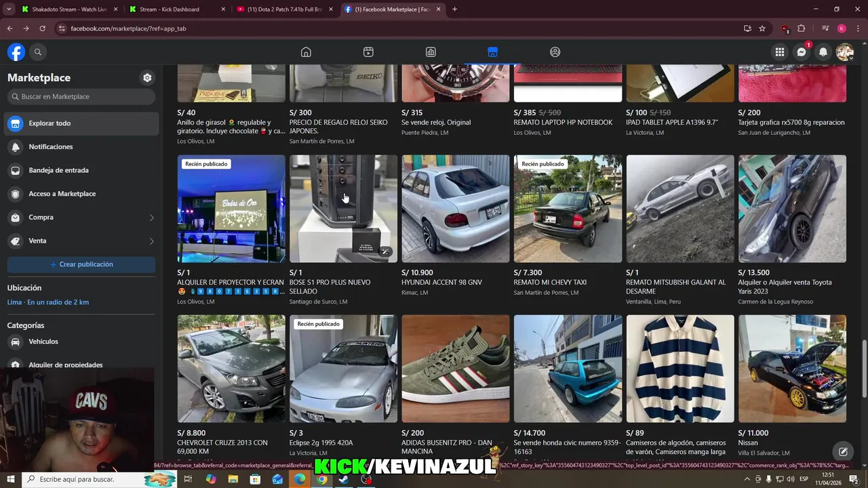
Task: Expand the Compra section chevron
Action: click(151, 218)
